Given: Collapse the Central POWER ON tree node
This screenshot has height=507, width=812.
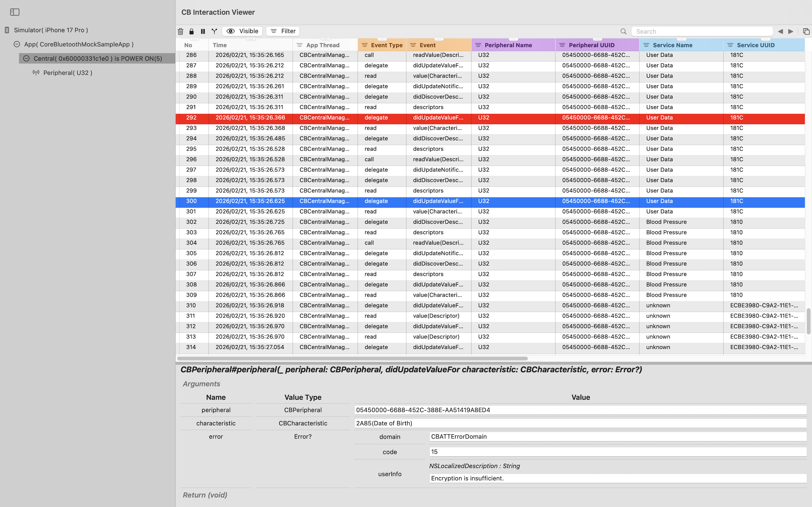Looking at the screenshot, I should (27, 58).
